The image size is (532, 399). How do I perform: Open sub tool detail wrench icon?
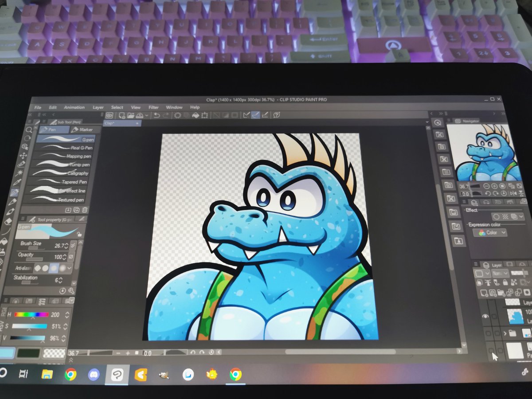coord(71,291)
